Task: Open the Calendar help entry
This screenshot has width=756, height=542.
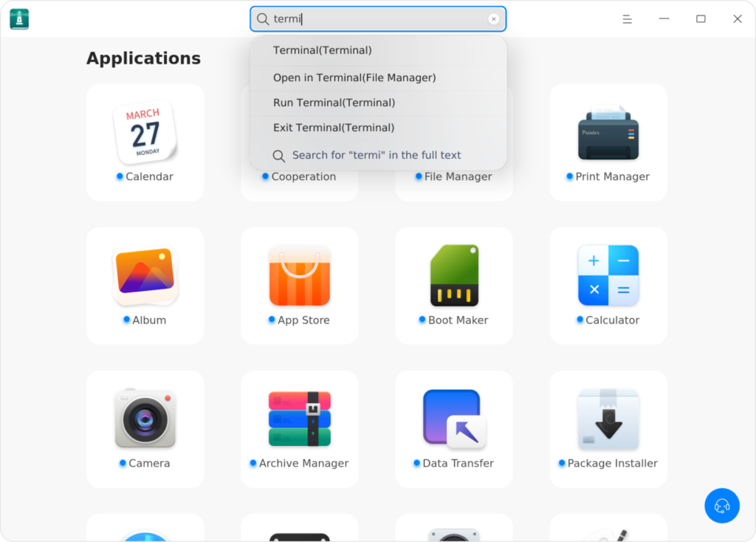Action: 145,142
